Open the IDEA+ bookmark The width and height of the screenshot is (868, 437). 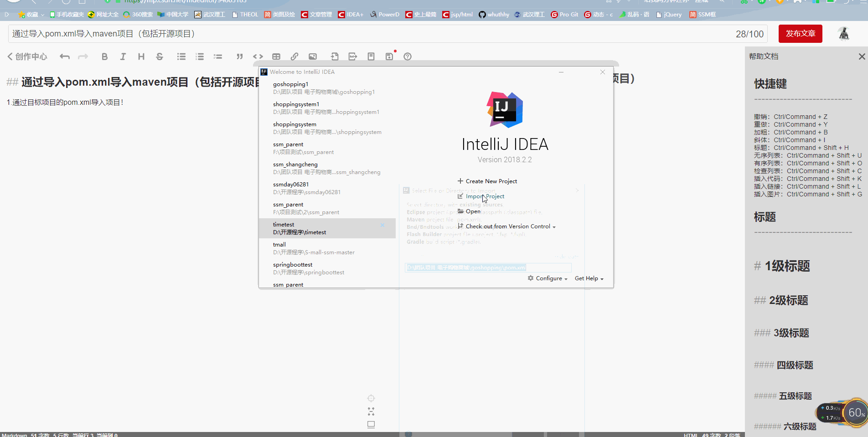coord(351,15)
